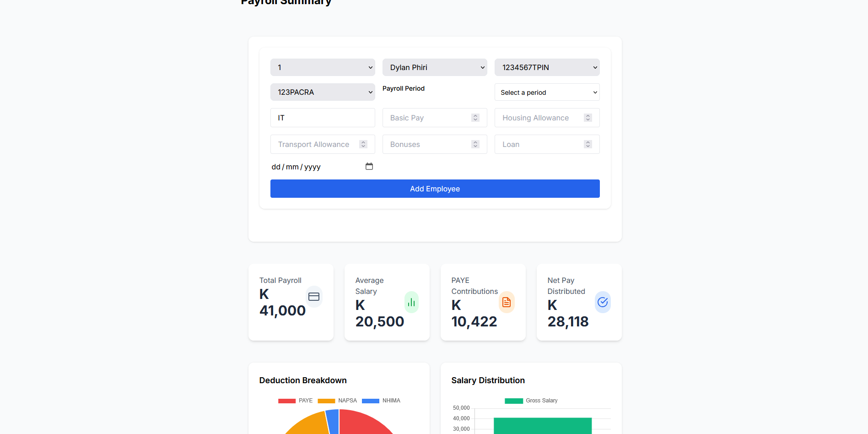Toggle the Gross Salary legend green swatch
This screenshot has height=434, width=868.
(514, 401)
